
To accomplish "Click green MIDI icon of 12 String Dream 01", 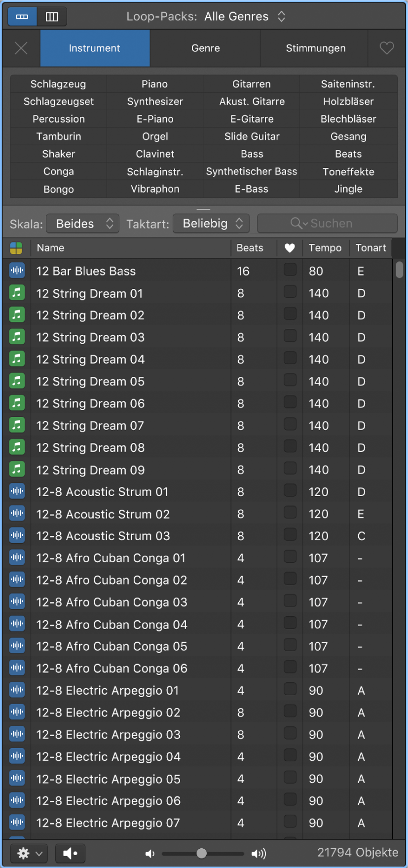I will [x=17, y=293].
